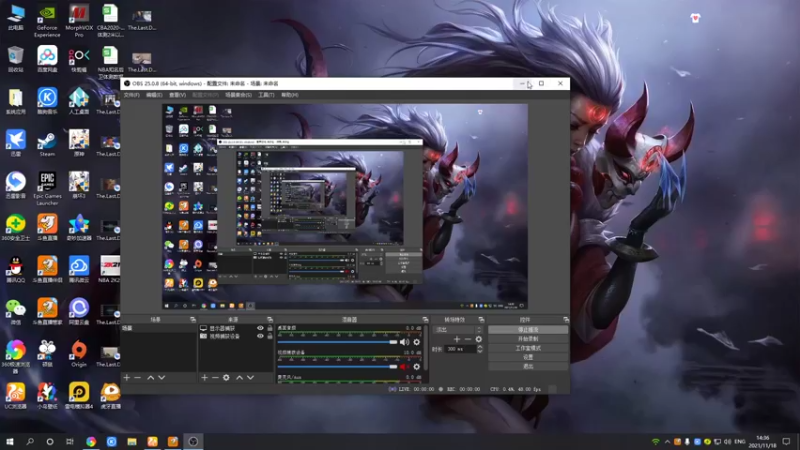800x450 pixels.
Task: Decrease transition duration with down arrow
Action: (480, 352)
